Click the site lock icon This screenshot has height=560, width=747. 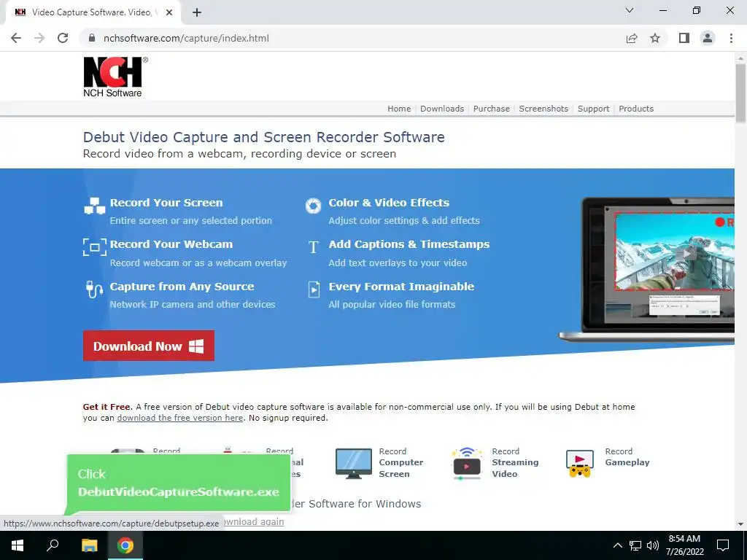(92, 38)
